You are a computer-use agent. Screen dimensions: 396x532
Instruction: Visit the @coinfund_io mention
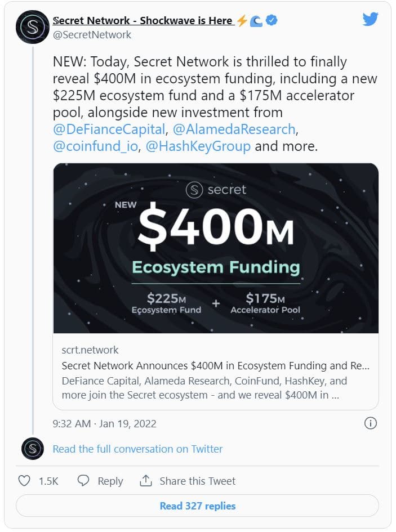[96, 147]
